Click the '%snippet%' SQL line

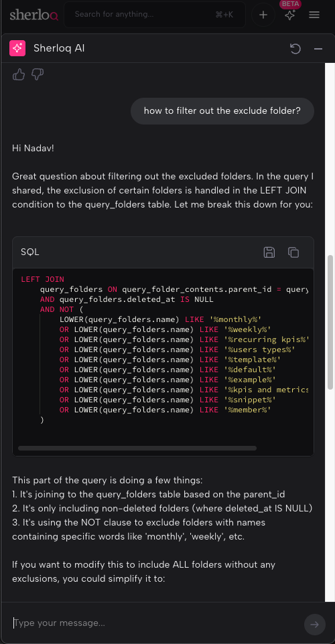coord(167,400)
